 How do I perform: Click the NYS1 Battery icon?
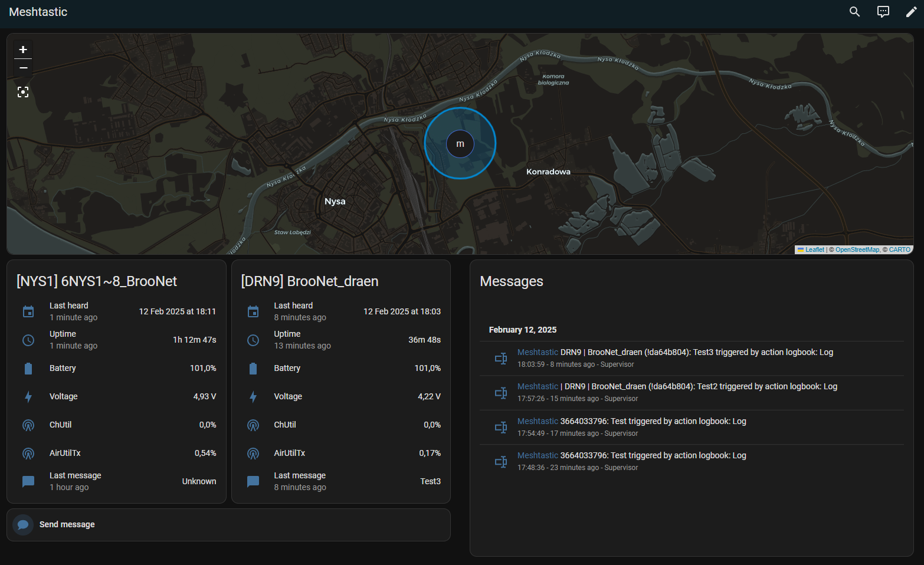28,369
